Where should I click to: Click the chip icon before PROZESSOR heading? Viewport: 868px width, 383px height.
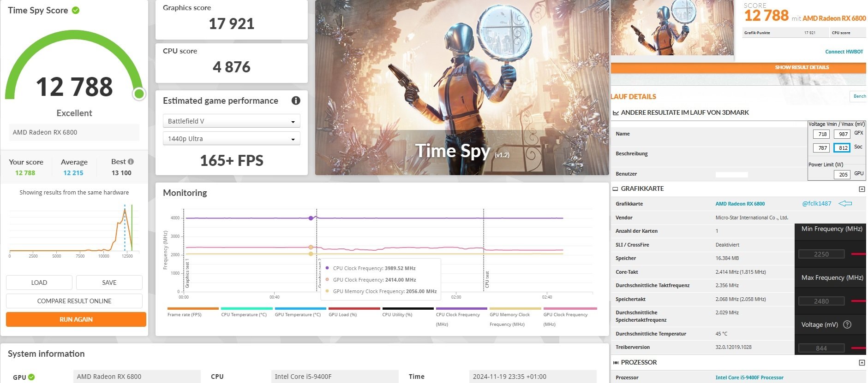(616, 363)
